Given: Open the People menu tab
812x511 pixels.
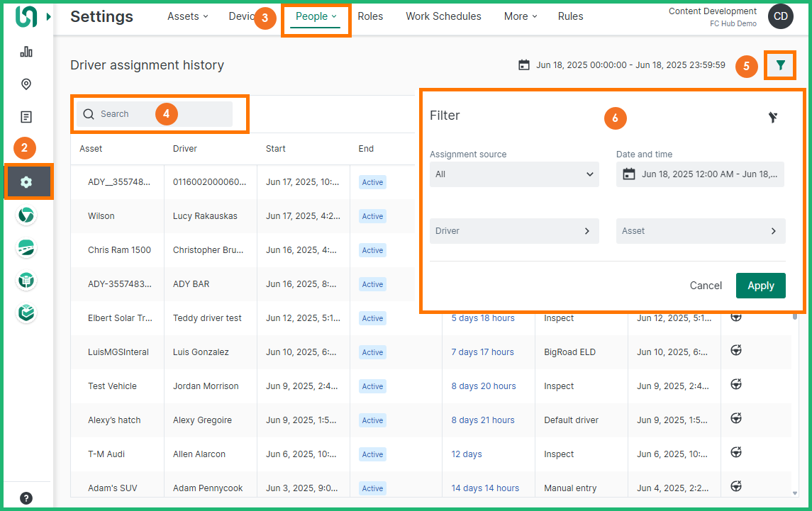Looking at the screenshot, I should click(316, 16).
